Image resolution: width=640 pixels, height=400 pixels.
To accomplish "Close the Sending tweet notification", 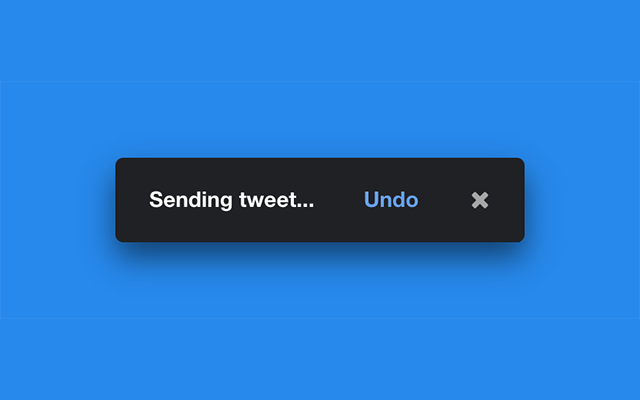I will pos(480,200).
